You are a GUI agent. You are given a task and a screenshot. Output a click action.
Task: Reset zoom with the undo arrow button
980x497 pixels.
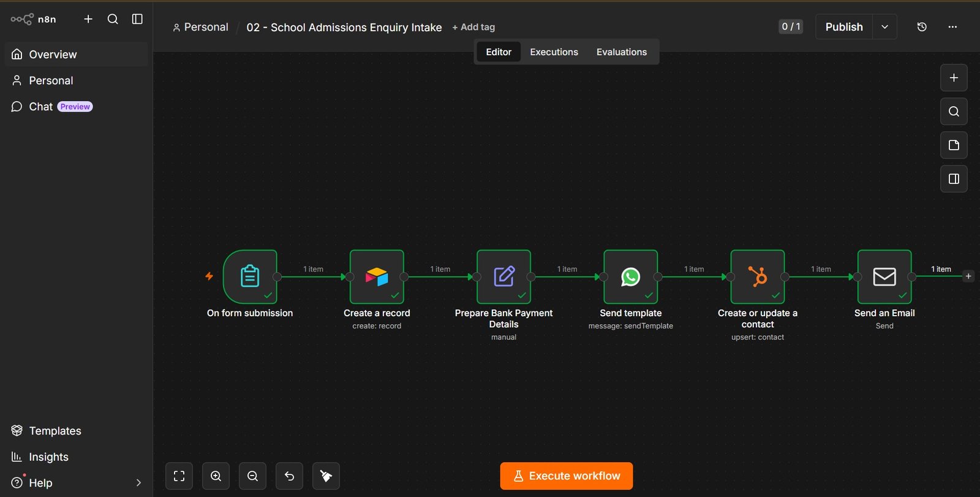pyautogui.click(x=289, y=476)
